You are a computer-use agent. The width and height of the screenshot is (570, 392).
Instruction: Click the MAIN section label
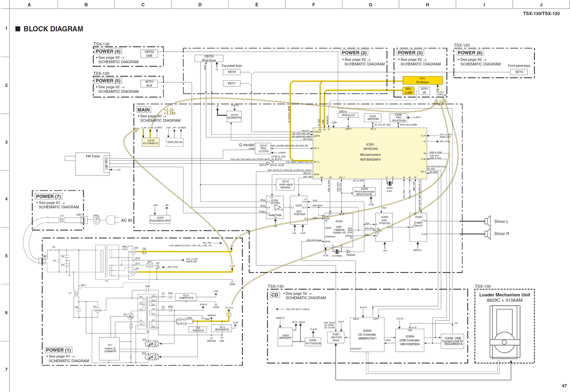144,110
